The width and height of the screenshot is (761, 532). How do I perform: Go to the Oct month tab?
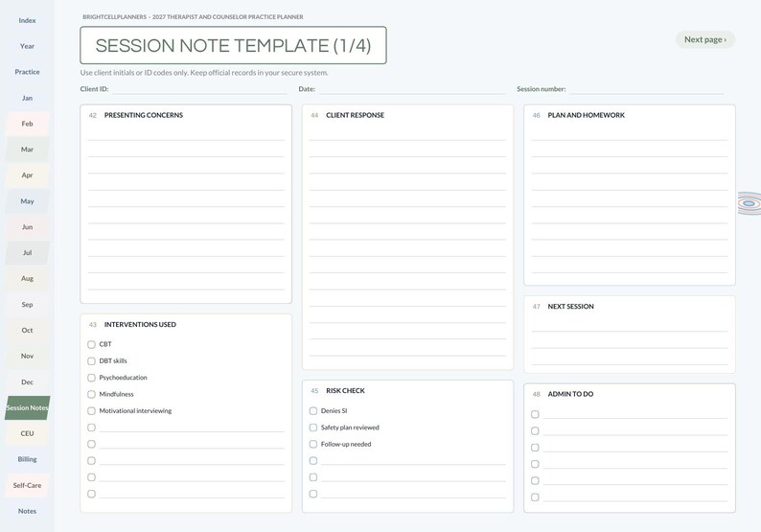click(27, 330)
